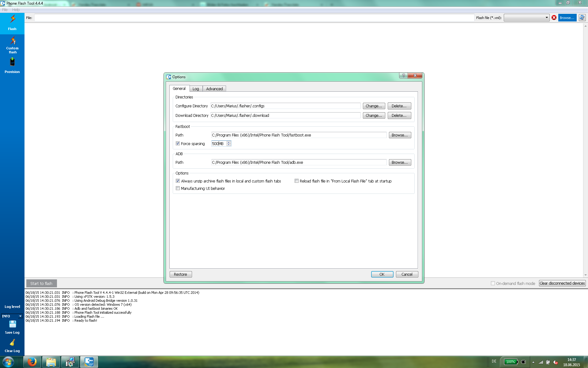Increase the Force sparsing size spinner
This screenshot has width=588, height=368.
tap(229, 142)
